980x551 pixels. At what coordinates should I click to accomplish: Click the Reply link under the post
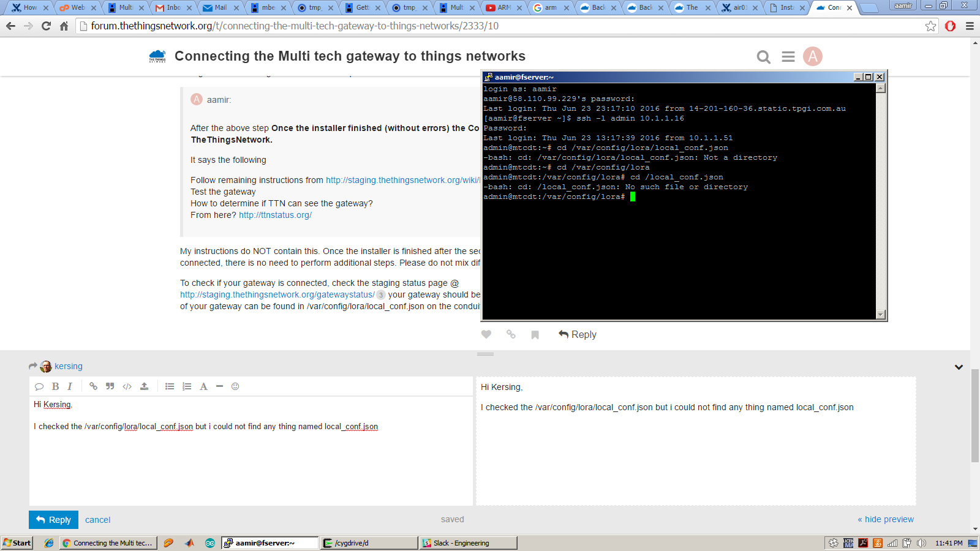[x=578, y=334]
